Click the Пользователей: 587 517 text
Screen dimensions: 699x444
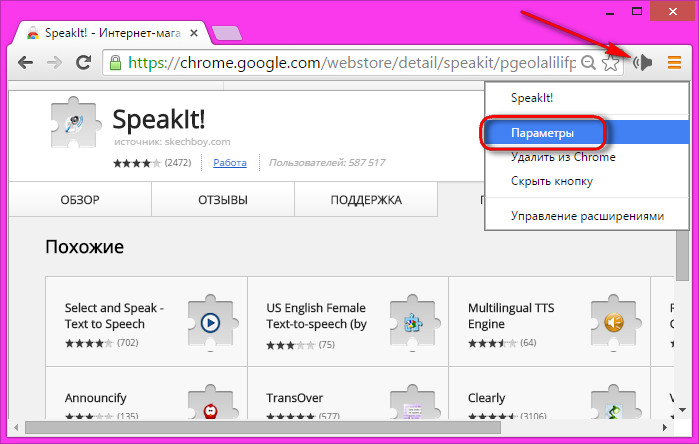click(x=327, y=163)
